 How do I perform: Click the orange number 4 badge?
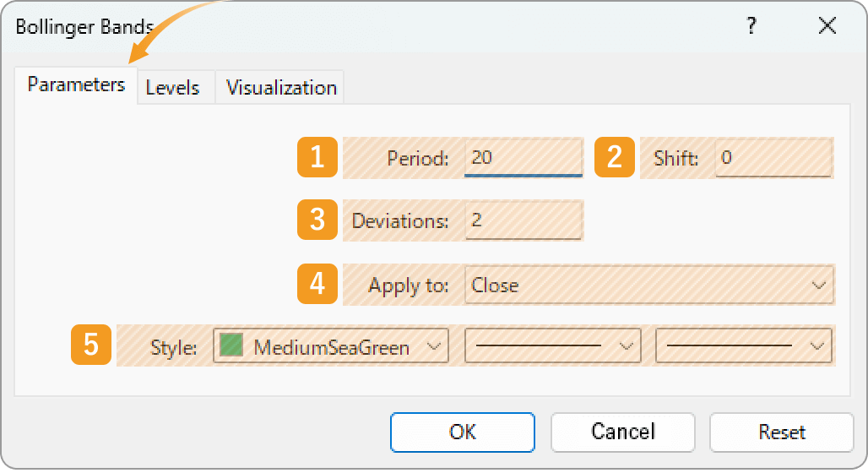pos(317,284)
